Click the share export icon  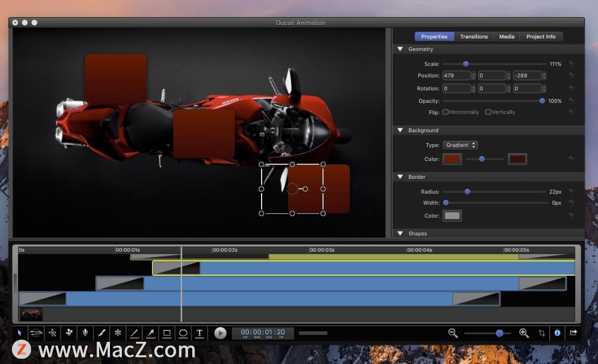[573, 333]
